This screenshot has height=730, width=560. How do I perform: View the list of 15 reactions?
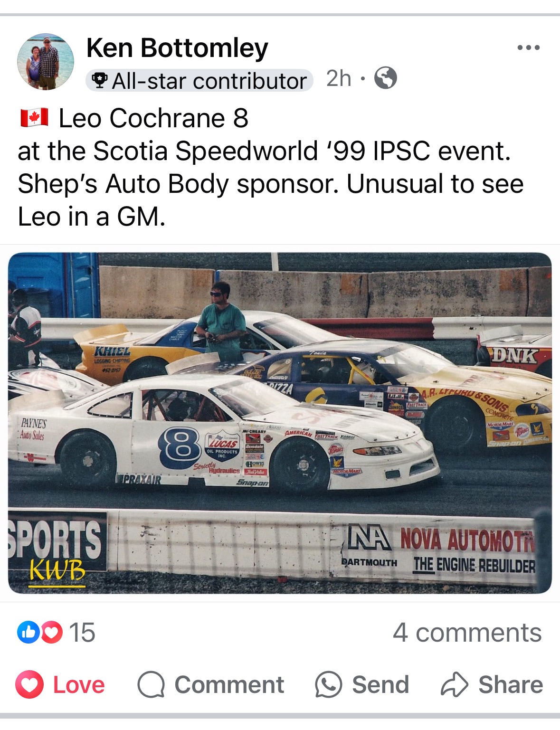[x=82, y=632]
